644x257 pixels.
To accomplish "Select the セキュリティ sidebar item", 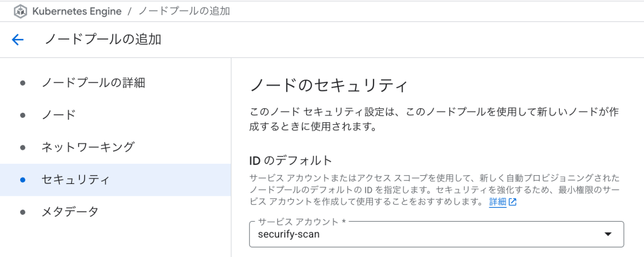I will tap(116, 180).
